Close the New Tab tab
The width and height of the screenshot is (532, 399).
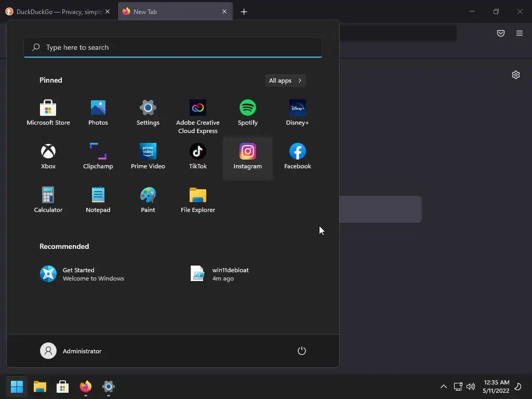point(224,11)
